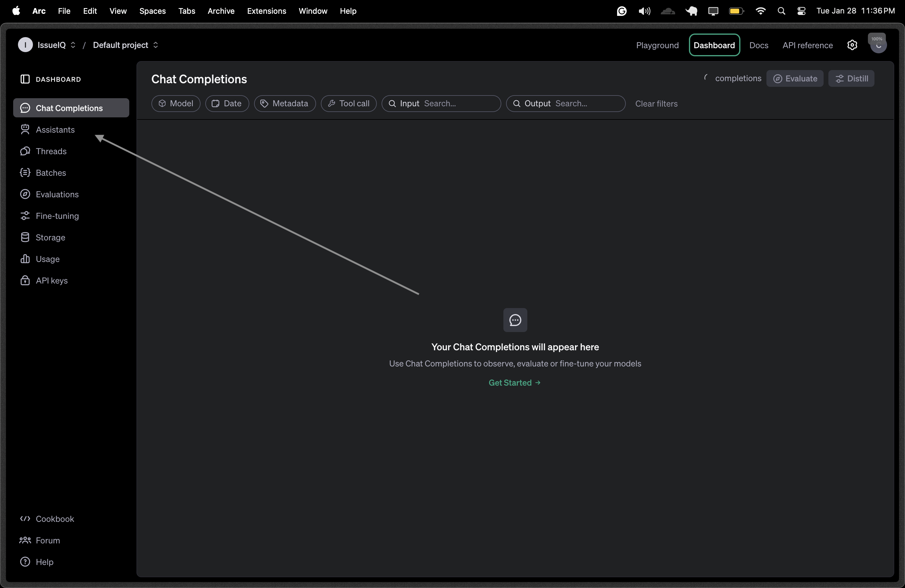Image resolution: width=905 pixels, height=588 pixels.
Task: Open macOS Control Center icon
Action: 801,11
